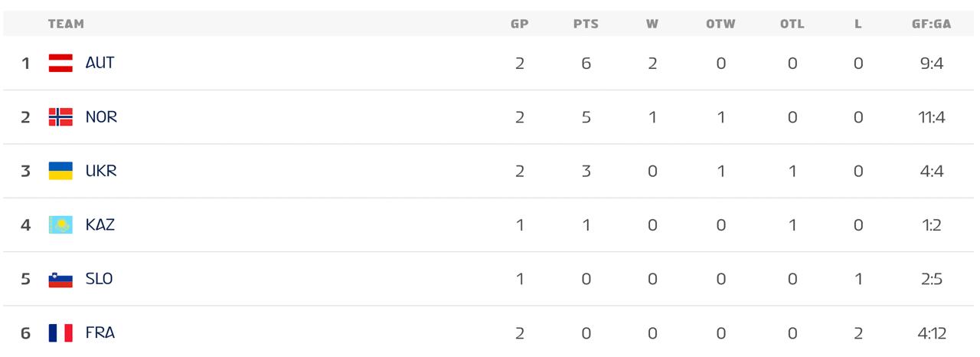Open the AUT team link

coord(100,63)
